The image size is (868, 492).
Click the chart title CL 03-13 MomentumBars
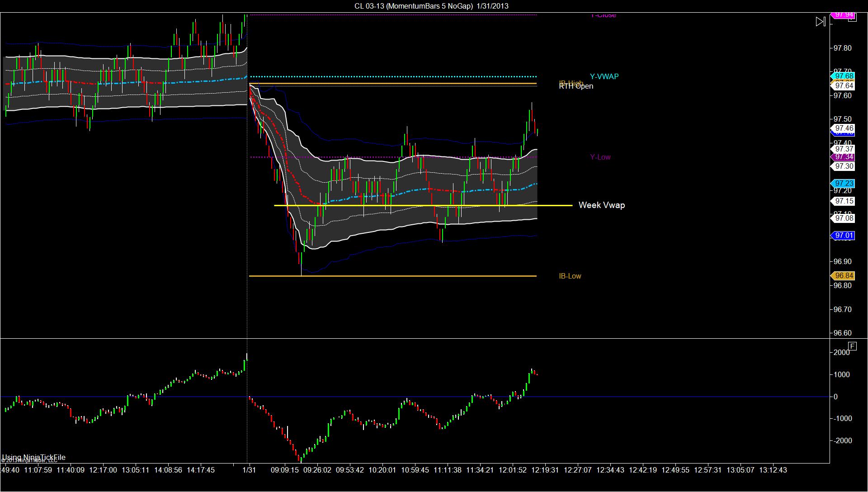click(431, 6)
